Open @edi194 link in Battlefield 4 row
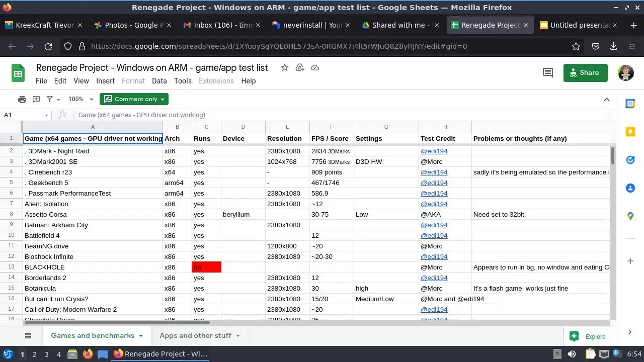The image size is (644, 362). pos(434,236)
